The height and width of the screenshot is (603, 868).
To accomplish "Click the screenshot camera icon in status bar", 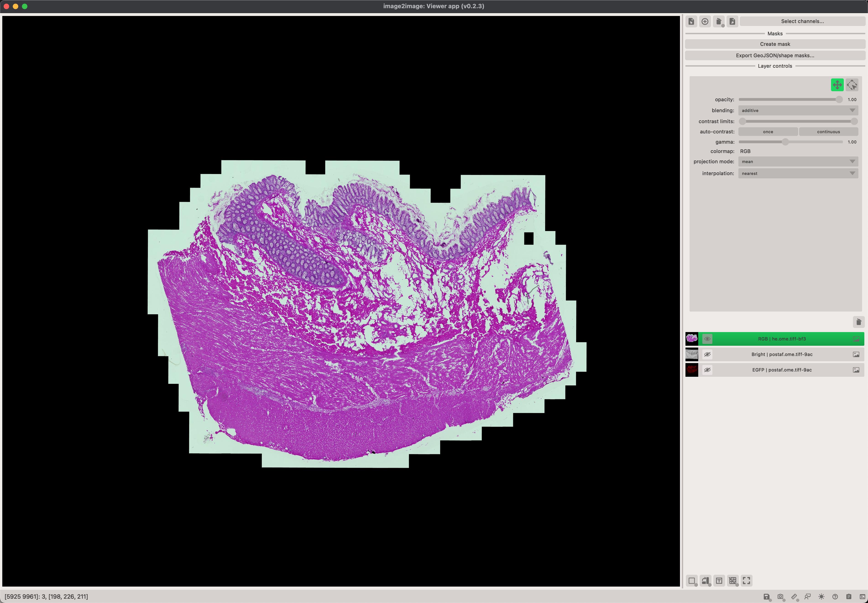I will [780, 597].
